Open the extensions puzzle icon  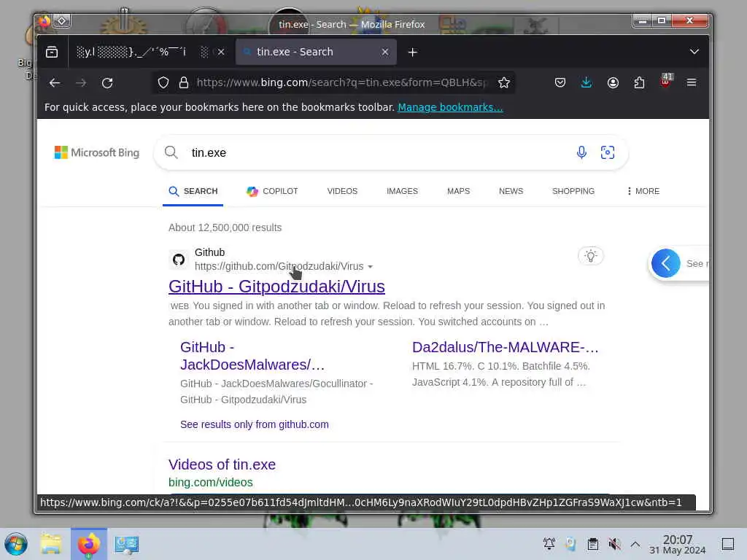tap(639, 83)
